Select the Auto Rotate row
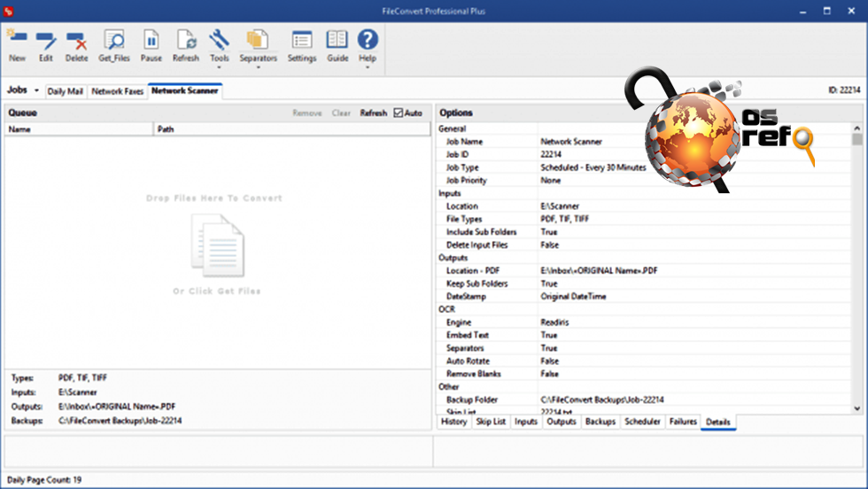This screenshot has height=489, width=868. click(x=644, y=361)
